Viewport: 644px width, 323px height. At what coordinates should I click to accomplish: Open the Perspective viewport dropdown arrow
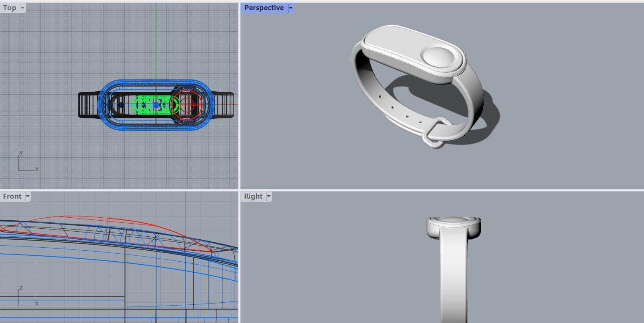290,8
